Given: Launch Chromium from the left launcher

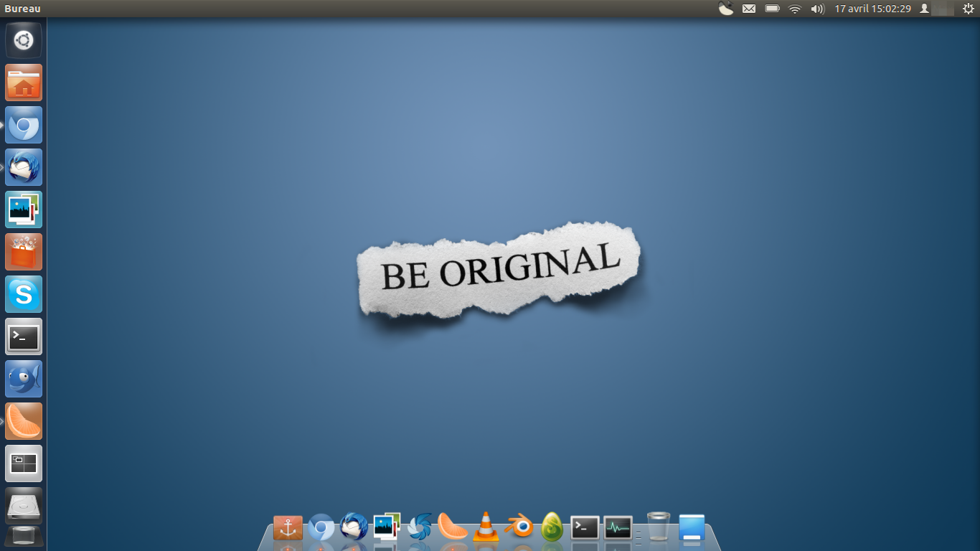Looking at the screenshot, I should [24, 125].
